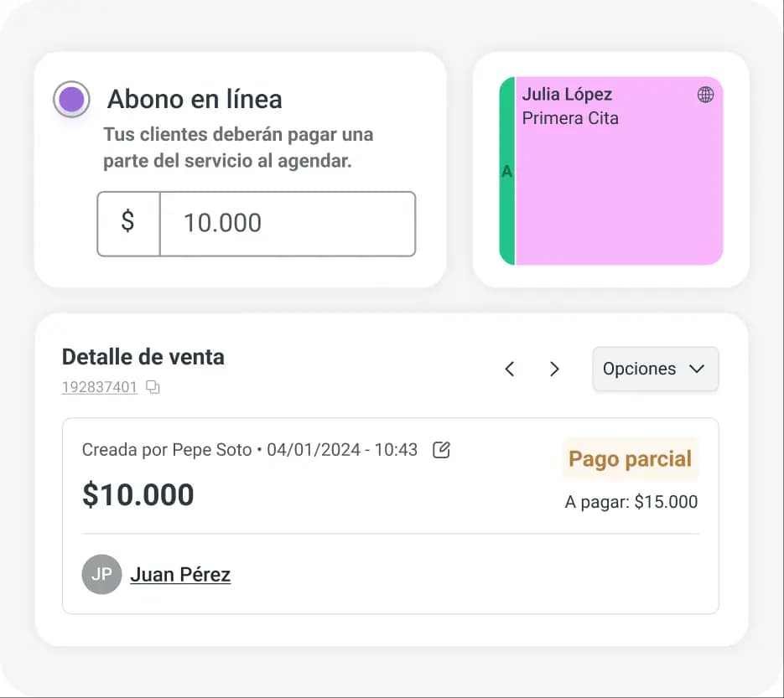Click the dollar sign in the amount field
The height and width of the screenshot is (698, 784).
point(128,224)
